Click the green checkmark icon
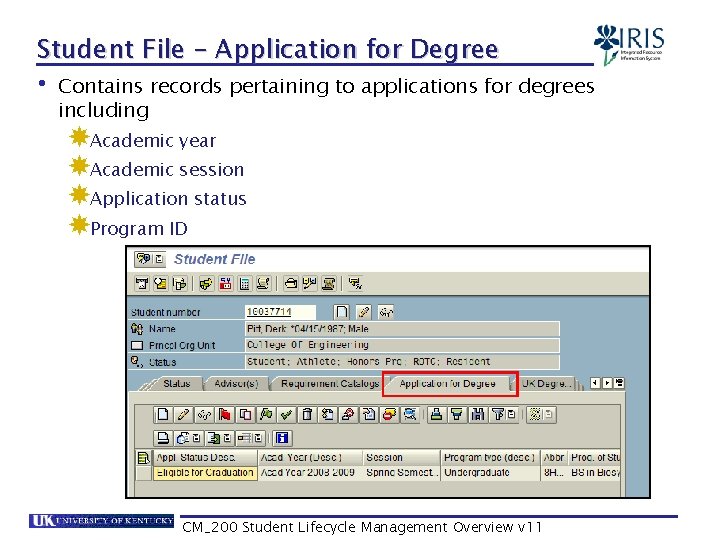The image size is (720, 540). 287,415
